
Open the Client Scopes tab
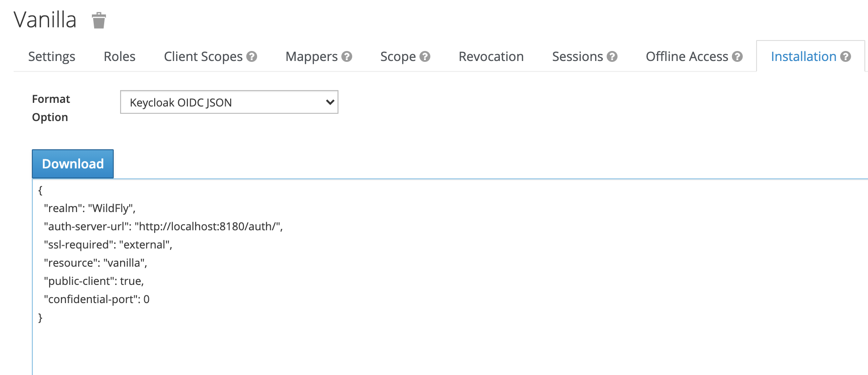[203, 56]
